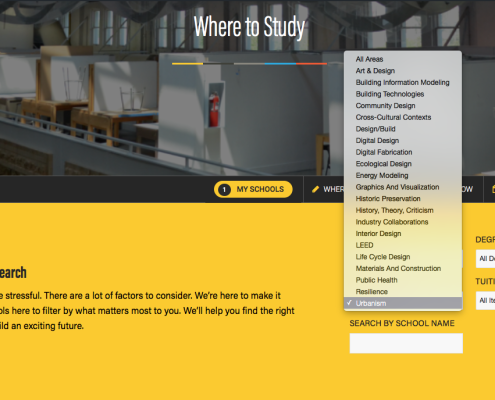Click the yellow segment of progress bar

tap(187, 63)
